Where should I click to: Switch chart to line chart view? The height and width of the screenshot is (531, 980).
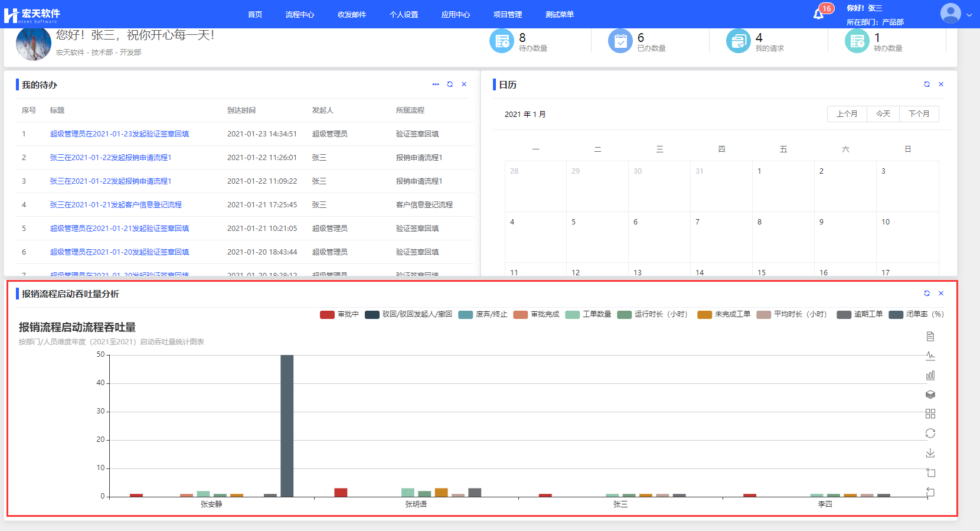pyautogui.click(x=930, y=356)
